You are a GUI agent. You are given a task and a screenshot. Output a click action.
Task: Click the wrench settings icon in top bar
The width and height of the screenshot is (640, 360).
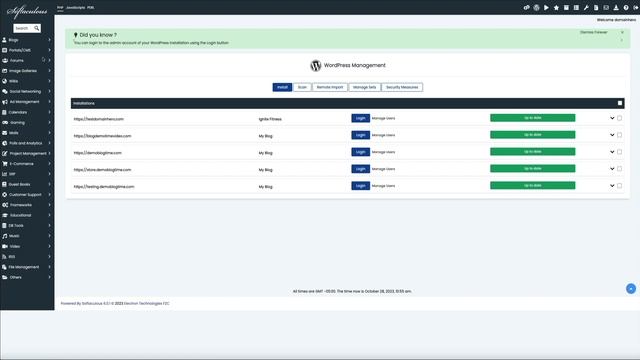coord(586,8)
